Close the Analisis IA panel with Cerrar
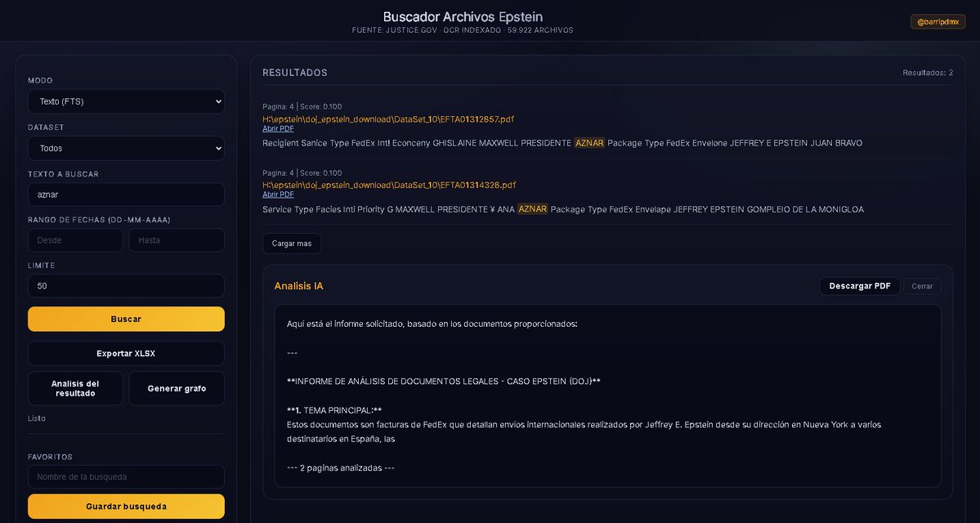This screenshot has width=980, height=523. coord(922,285)
